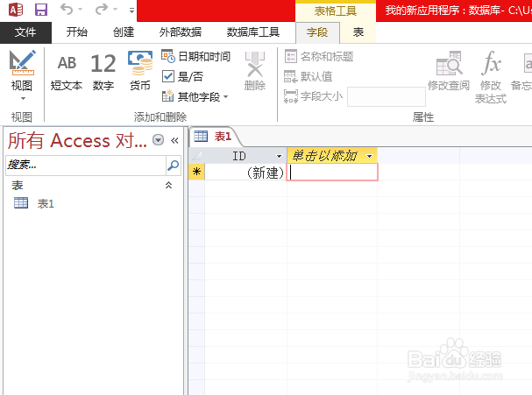Open the 其他字段 dropdown

point(195,97)
